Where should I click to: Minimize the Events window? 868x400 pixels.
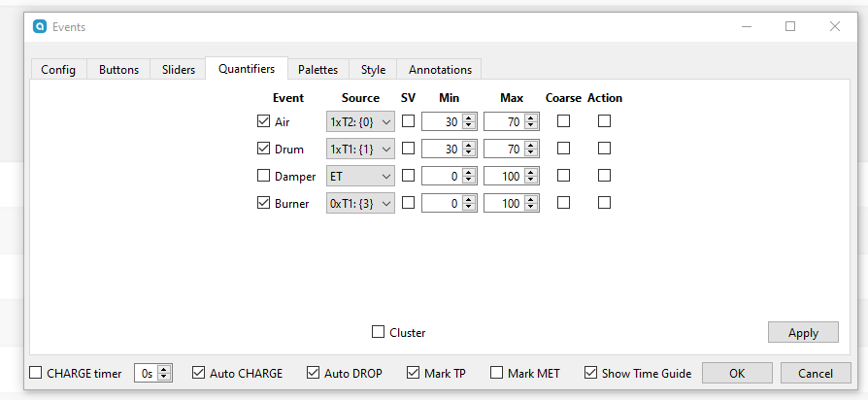pos(747,26)
